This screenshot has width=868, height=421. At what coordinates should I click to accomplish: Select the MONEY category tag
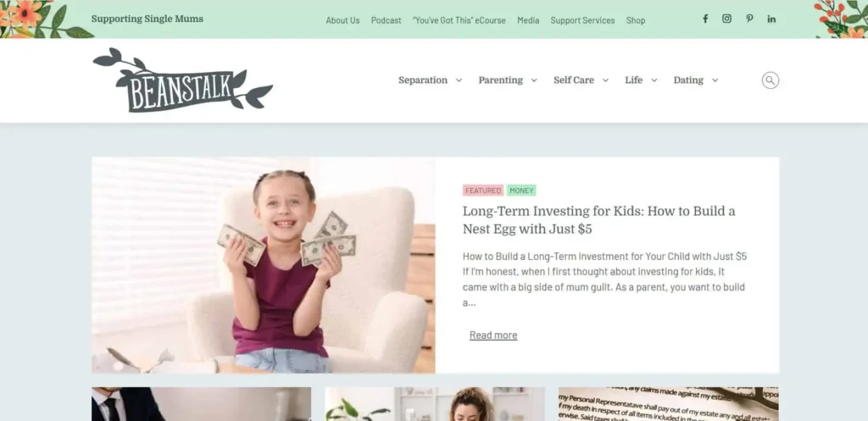[521, 191]
